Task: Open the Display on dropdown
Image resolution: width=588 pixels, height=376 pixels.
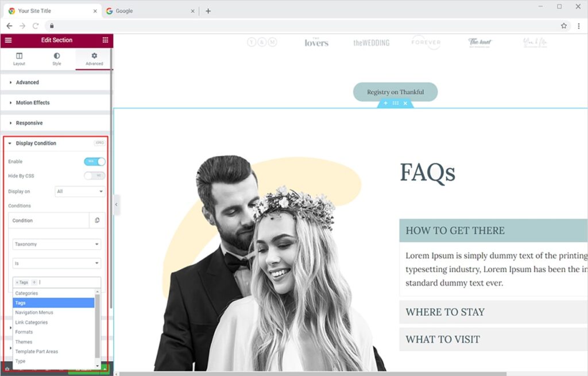Action: (x=80, y=192)
